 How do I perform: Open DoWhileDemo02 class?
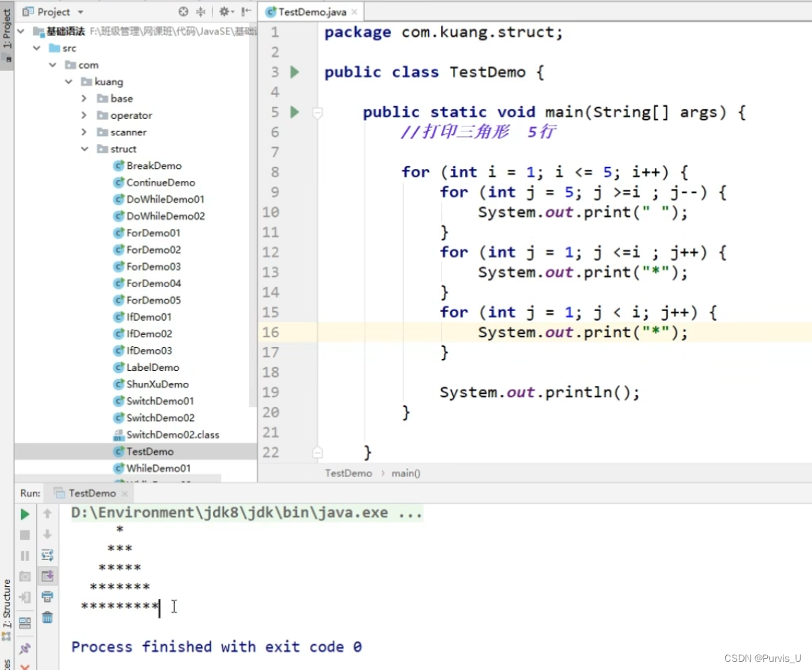(x=159, y=216)
